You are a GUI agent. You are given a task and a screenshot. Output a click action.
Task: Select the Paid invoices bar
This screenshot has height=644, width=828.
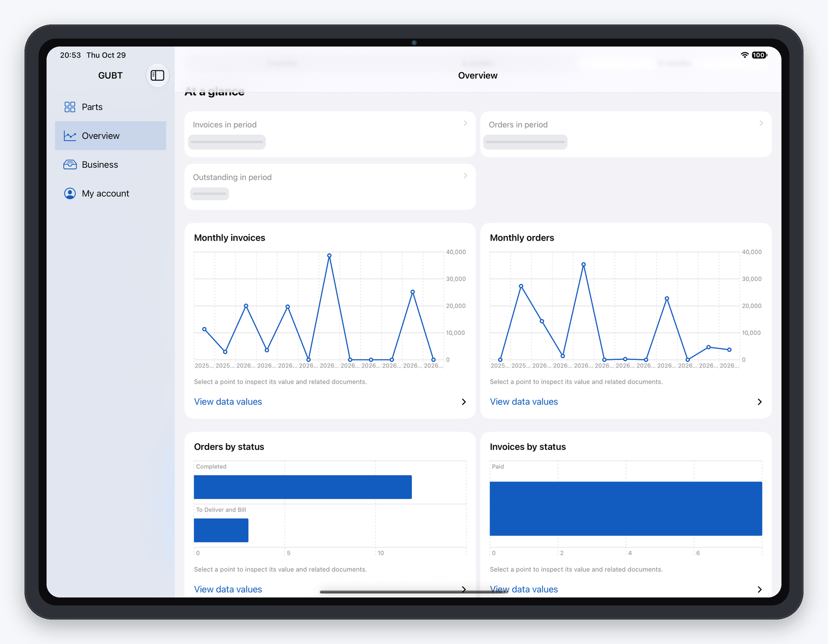[x=626, y=509]
